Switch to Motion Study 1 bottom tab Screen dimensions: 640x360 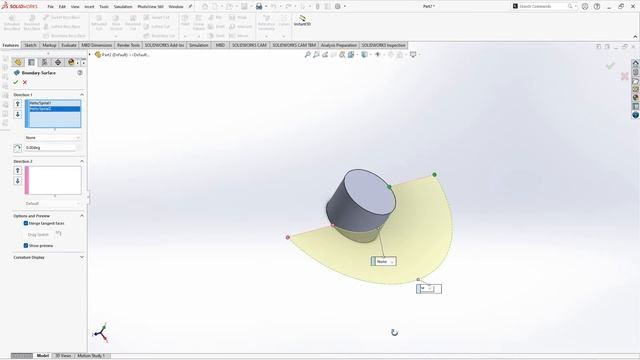coord(91,356)
